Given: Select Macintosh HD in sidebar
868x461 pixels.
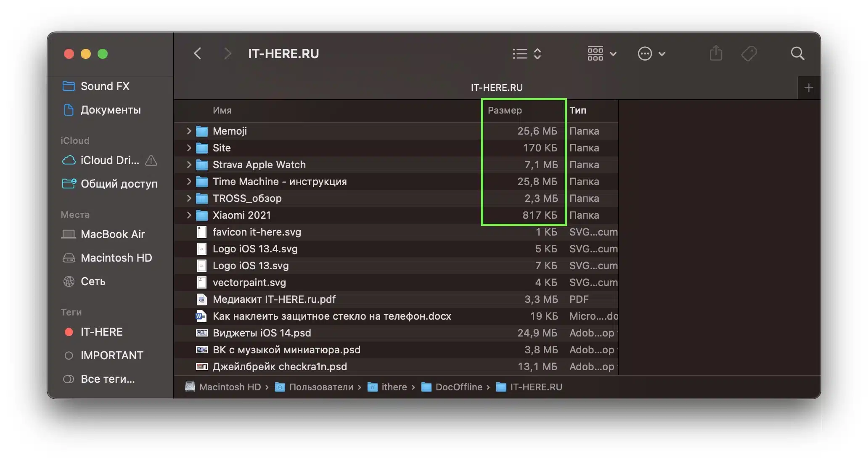Looking at the screenshot, I should 116,258.
